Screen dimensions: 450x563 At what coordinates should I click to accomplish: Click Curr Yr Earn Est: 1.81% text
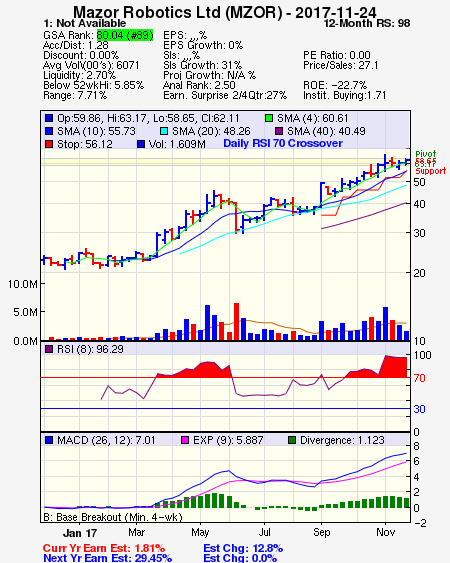pos(104,548)
